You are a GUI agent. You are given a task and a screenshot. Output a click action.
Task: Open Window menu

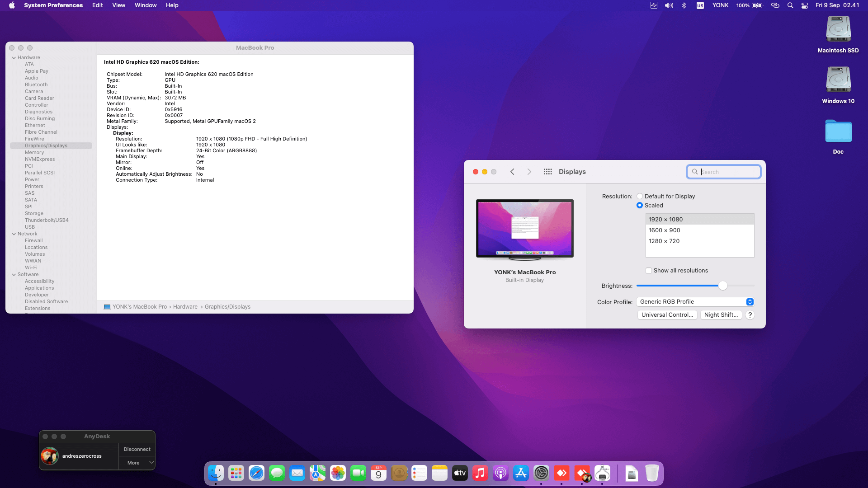[x=146, y=5]
